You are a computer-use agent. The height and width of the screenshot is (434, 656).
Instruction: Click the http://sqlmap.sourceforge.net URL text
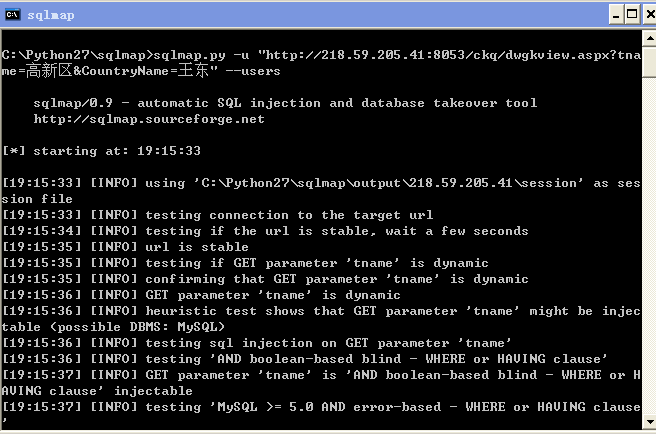coord(149,119)
